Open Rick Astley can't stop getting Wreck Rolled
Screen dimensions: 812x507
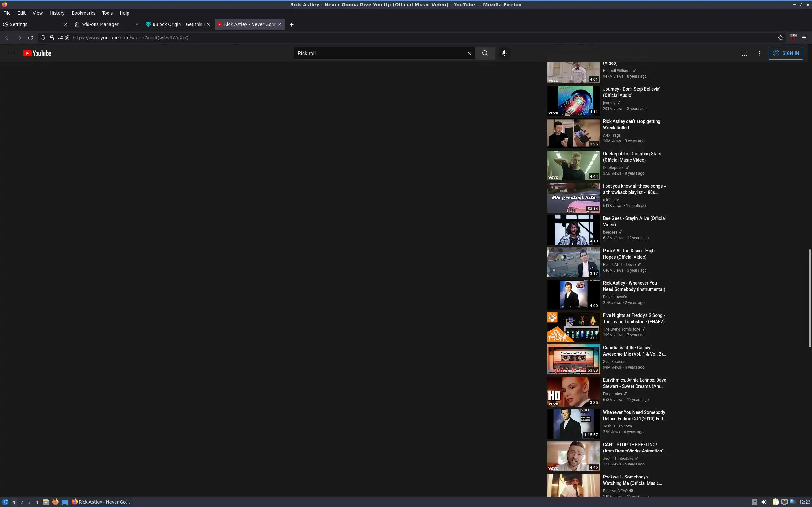click(631, 125)
